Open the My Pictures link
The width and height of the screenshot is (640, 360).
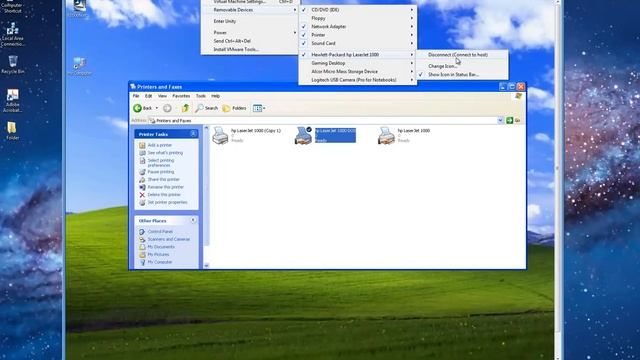[x=158, y=255]
